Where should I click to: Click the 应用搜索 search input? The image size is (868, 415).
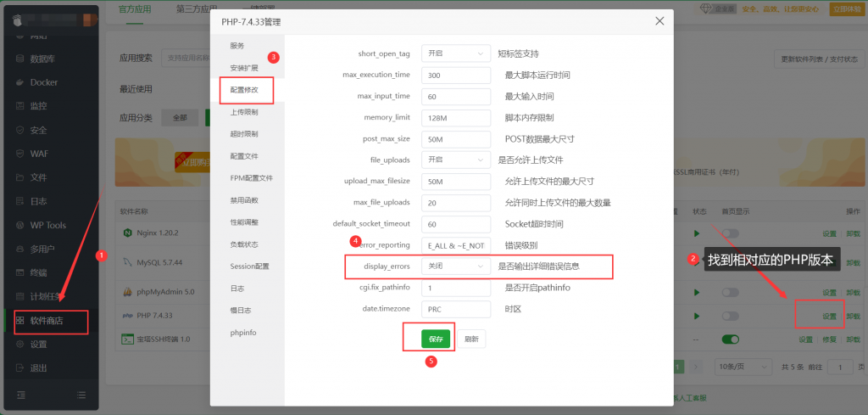186,58
